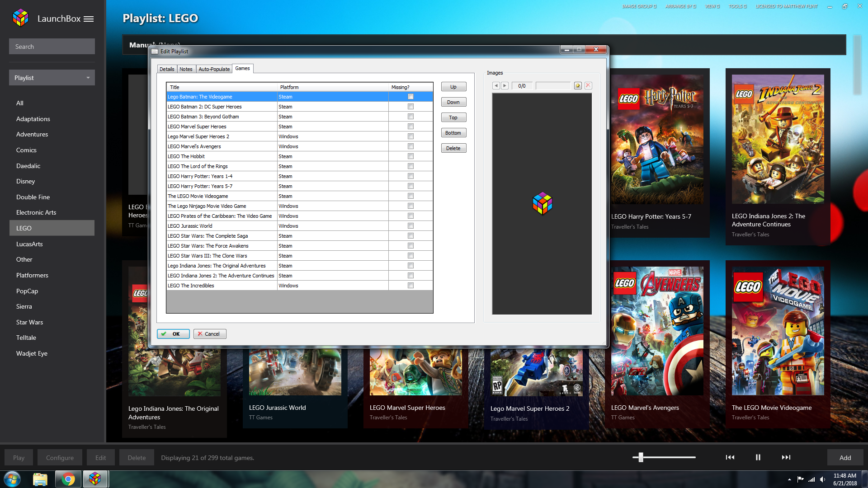Switch to LaunchBox on the taskbar
Viewport: 868px width, 488px height.
95,479
